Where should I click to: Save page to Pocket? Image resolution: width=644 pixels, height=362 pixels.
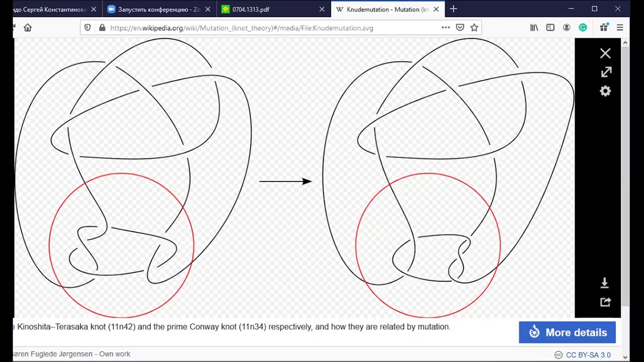[460, 28]
